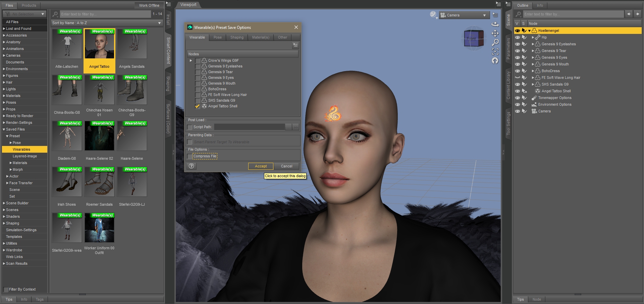Check the SHS Sandals G9 checkbox in dialog

click(x=198, y=101)
